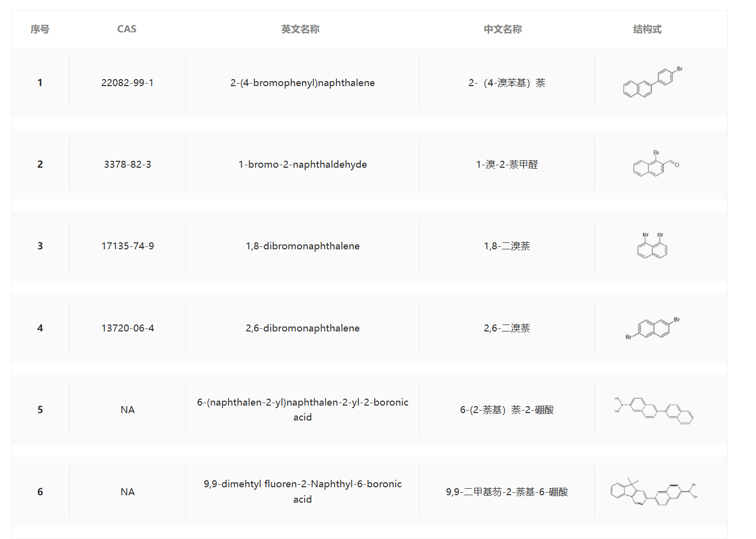Image resolution: width=756 pixels, height=539 pixels.
Task: Select CAS number 22082-99-1
Action: coord(127,83)
